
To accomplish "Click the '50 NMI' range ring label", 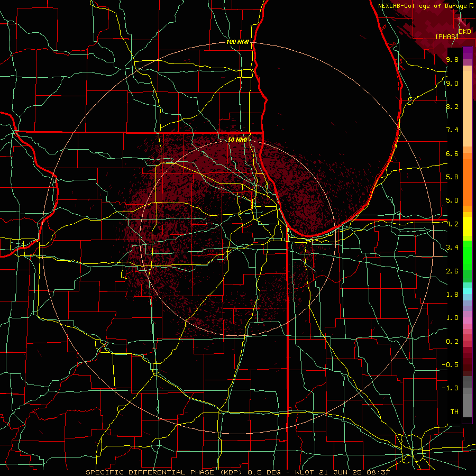I will click(x=237, y=140).
